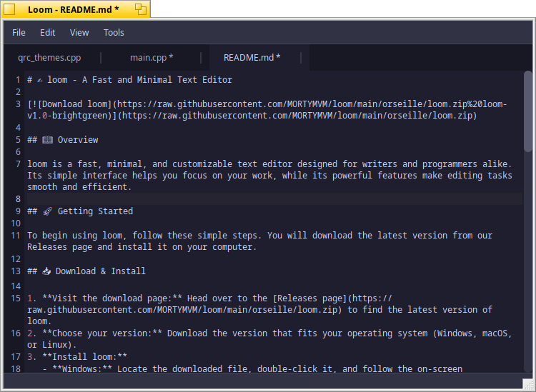Screen dimensions: 536x392
Task: Open the Tools menu
Action: tap(114, 32)
